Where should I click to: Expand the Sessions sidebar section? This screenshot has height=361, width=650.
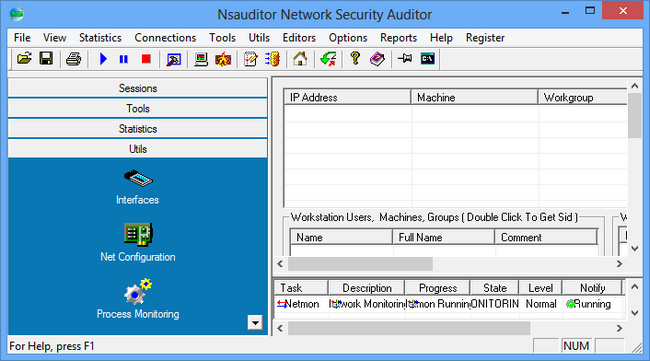click(138, 88)
